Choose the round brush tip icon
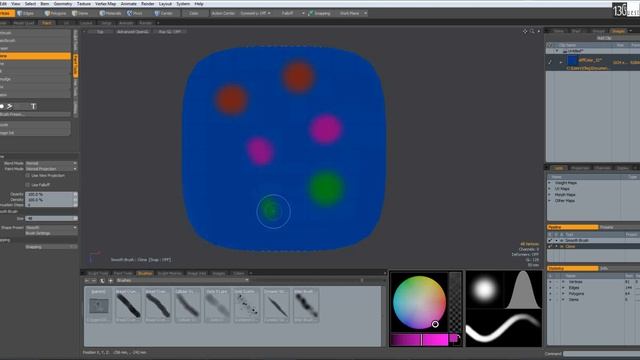Image resolution: width=640 pixels, height=360 pixels. [x=2, y=106]
